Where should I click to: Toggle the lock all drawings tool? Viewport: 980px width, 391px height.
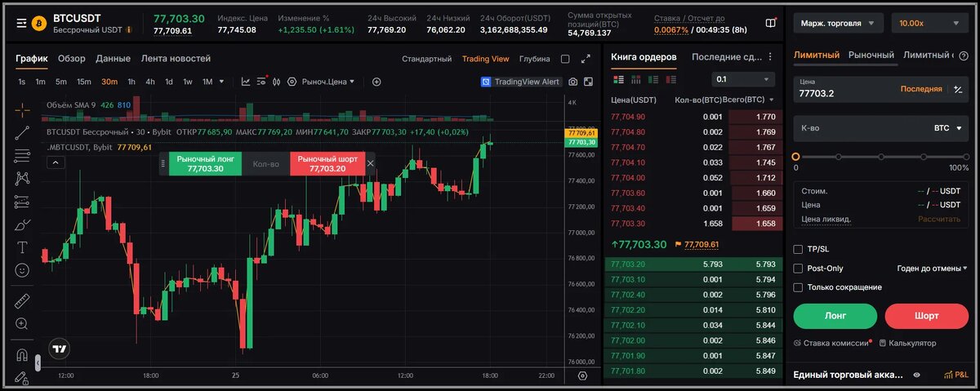point(22,377)
